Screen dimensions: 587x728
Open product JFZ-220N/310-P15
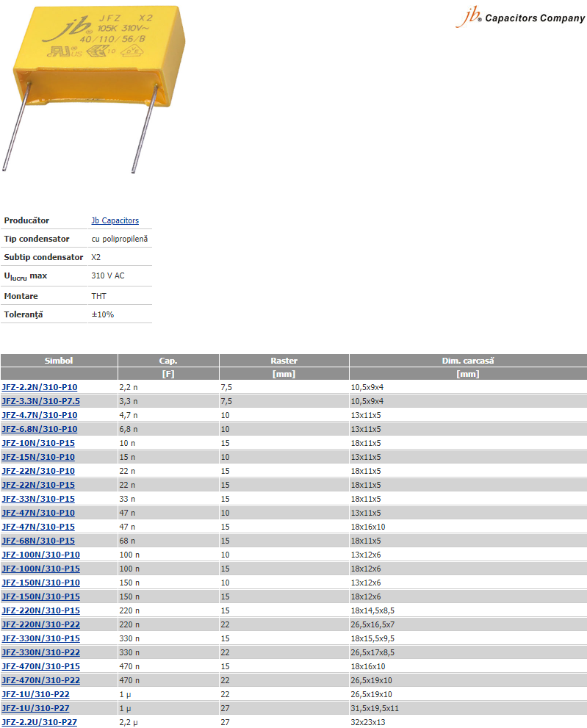pyautogui.click(x=41, y=610)
